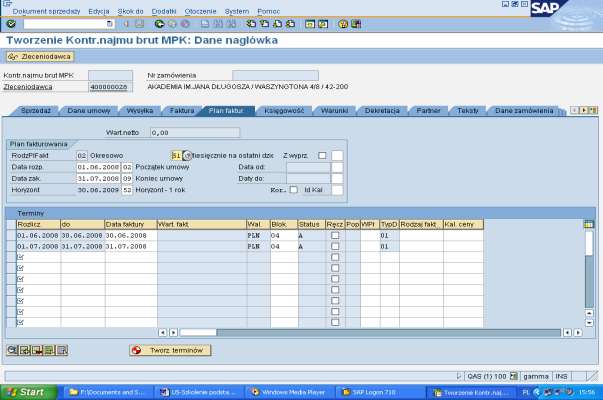Click the table vertical scrollbar thumb
The image size is (603, 400).
tap(589, 243)
